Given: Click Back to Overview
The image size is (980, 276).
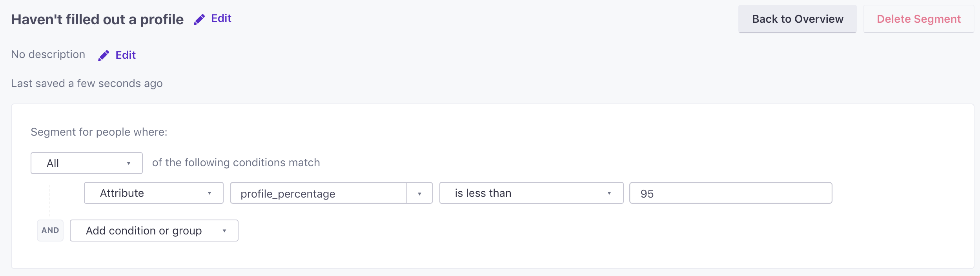Looking at the screenshot, I should 798,18.
